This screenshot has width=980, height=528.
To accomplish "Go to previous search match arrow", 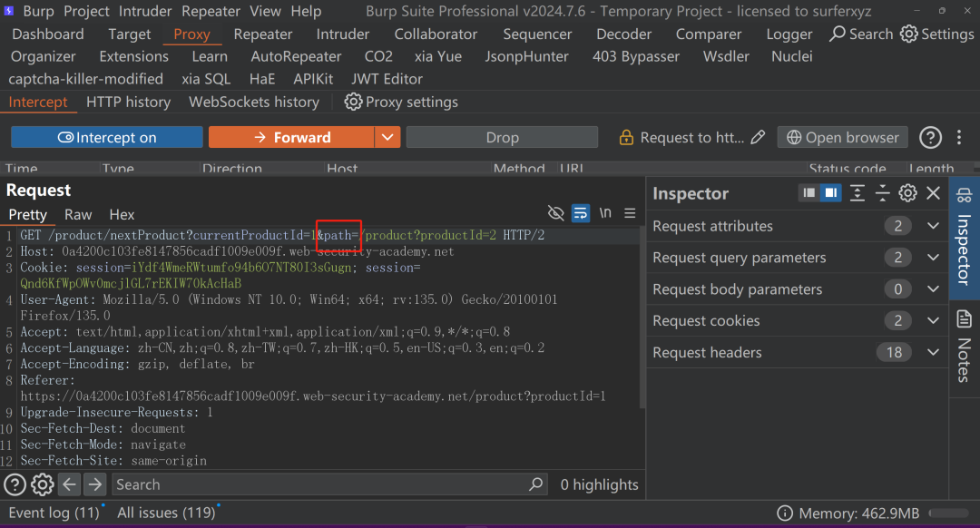I will 69,484.
